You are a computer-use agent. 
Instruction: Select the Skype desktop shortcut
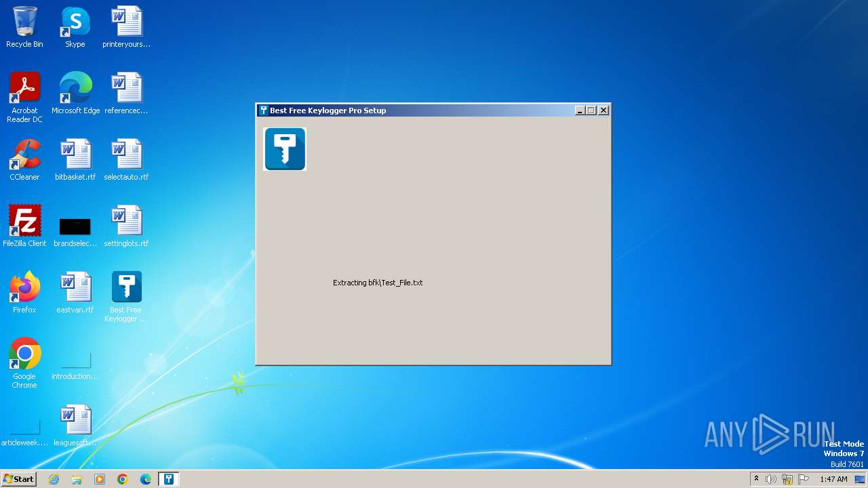pos(75,27)
